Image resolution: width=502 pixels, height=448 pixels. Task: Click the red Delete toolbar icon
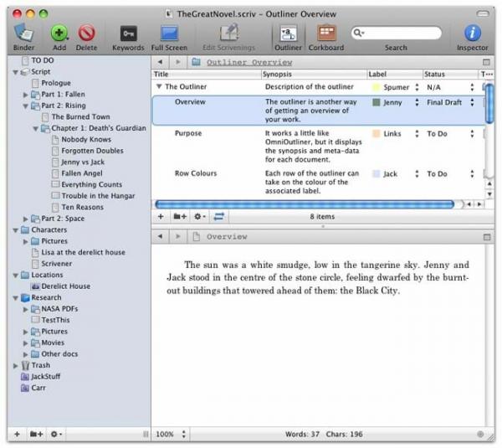click(x=86, y=33)
